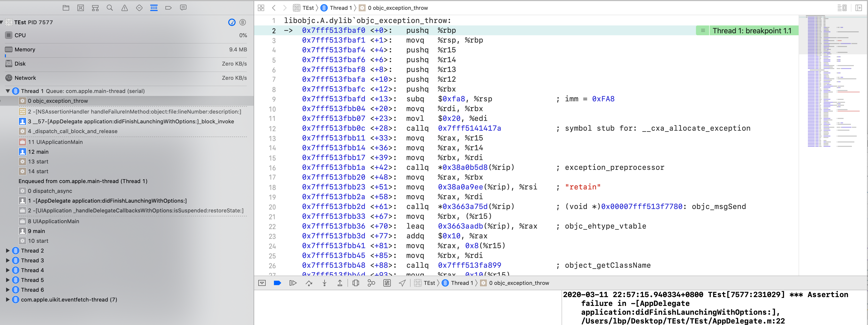
Task: Hide the debug area
Action: tap(262, 283)
